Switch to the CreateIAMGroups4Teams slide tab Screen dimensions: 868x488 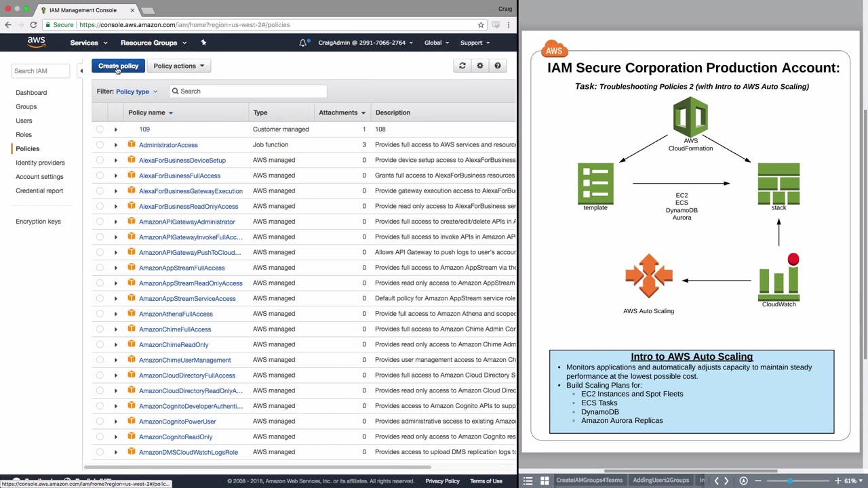pos(589,481)
